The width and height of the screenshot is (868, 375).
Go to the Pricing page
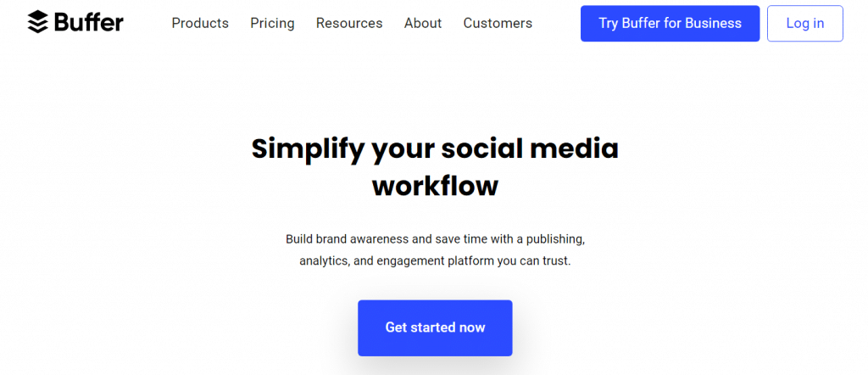(x=272, y=23)
